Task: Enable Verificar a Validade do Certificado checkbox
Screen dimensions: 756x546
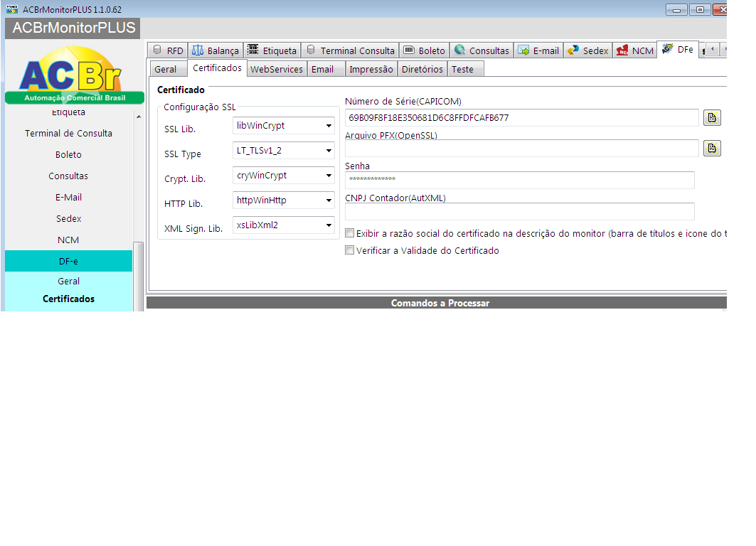Action: [350, 250]
